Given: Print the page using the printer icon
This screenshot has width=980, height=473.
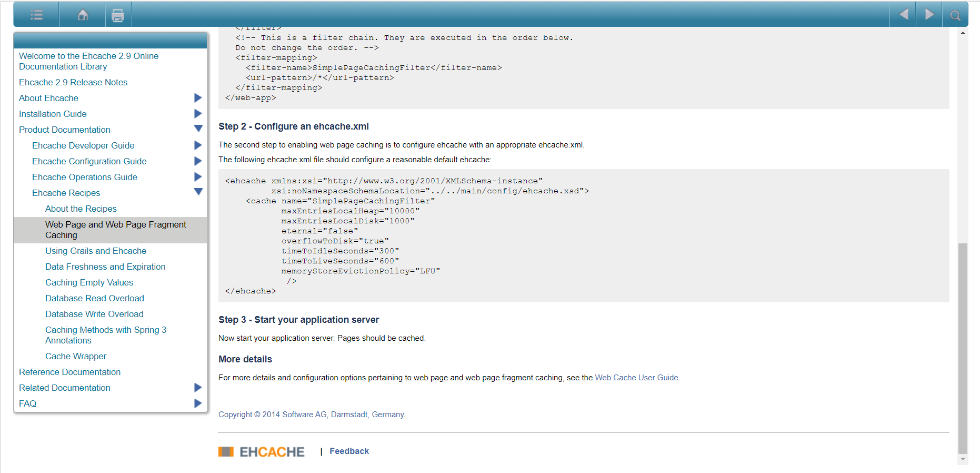Looking at the screenshot, I should coord(118,15).
